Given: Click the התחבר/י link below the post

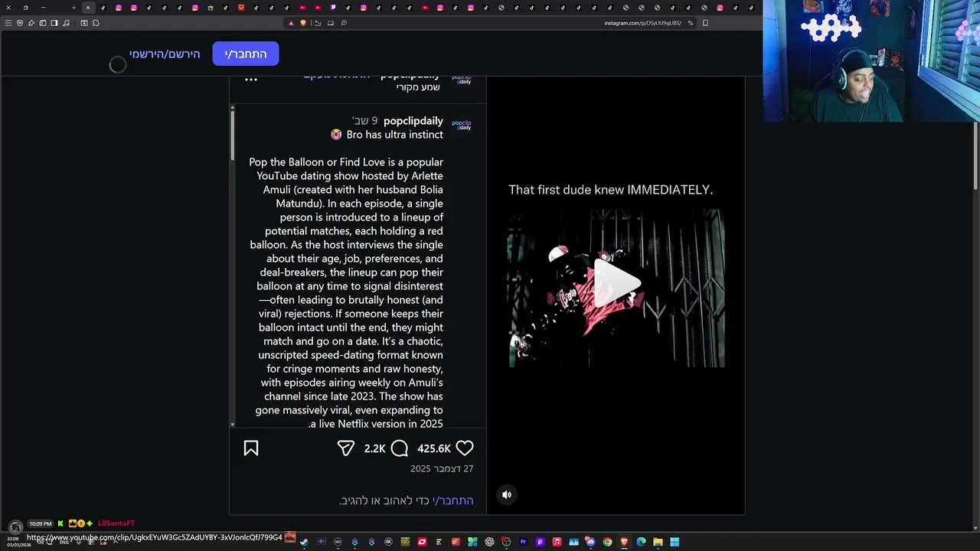Looking at the screenshot, I should (x=453, y=500).
